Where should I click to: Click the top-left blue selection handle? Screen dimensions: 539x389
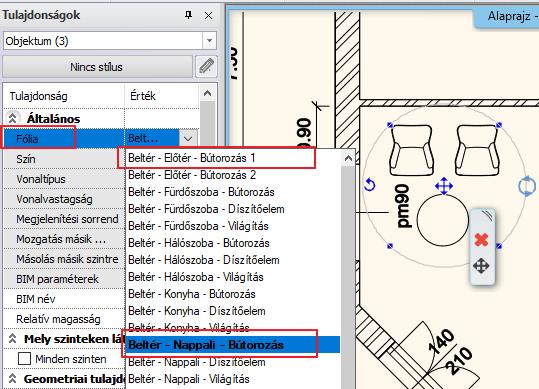coord(390,125)
